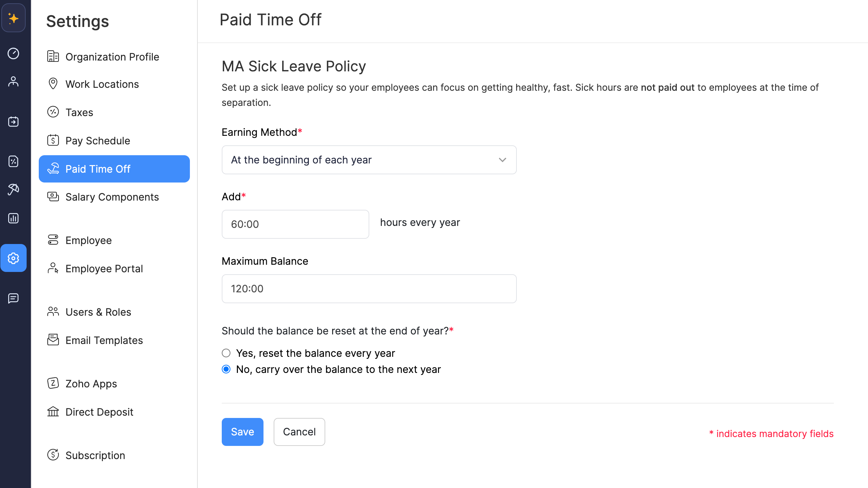Viewport: 868px width, 488px height.
Task: Click the Direct Deposit icon
Action: (x=53, y=412)
